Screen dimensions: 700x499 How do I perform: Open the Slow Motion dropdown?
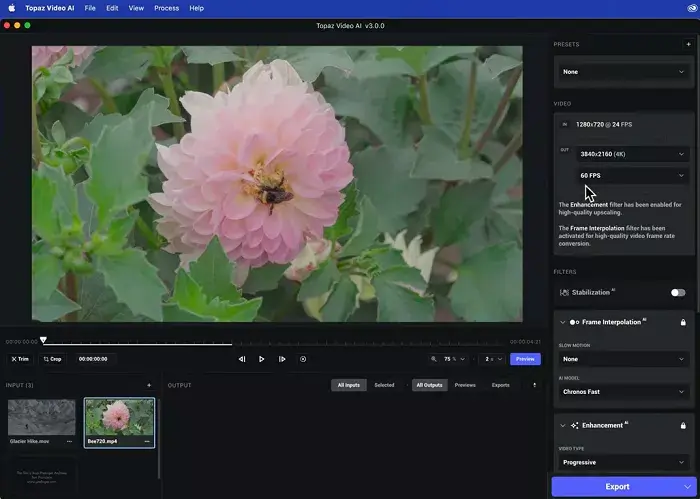[x=623, y=359]
